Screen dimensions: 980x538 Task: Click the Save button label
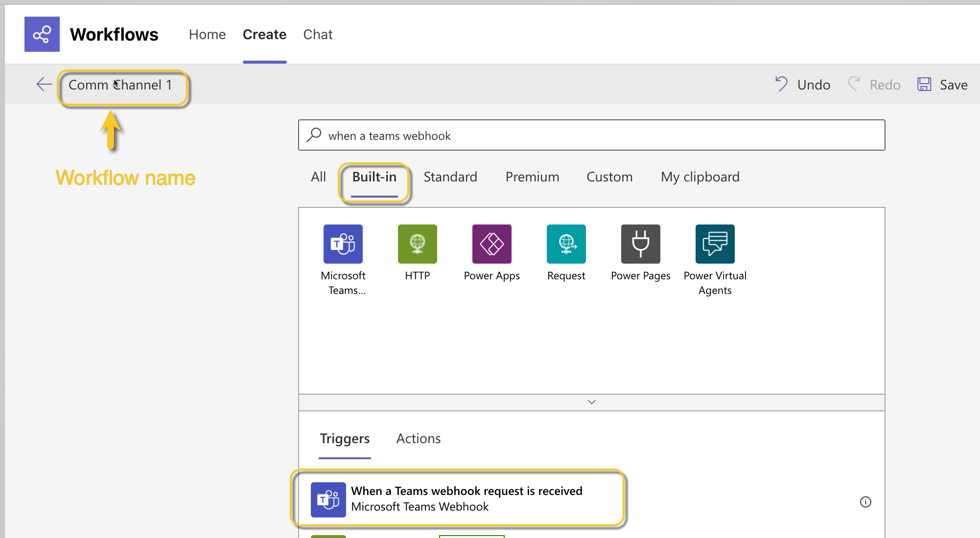pos(954,85)
